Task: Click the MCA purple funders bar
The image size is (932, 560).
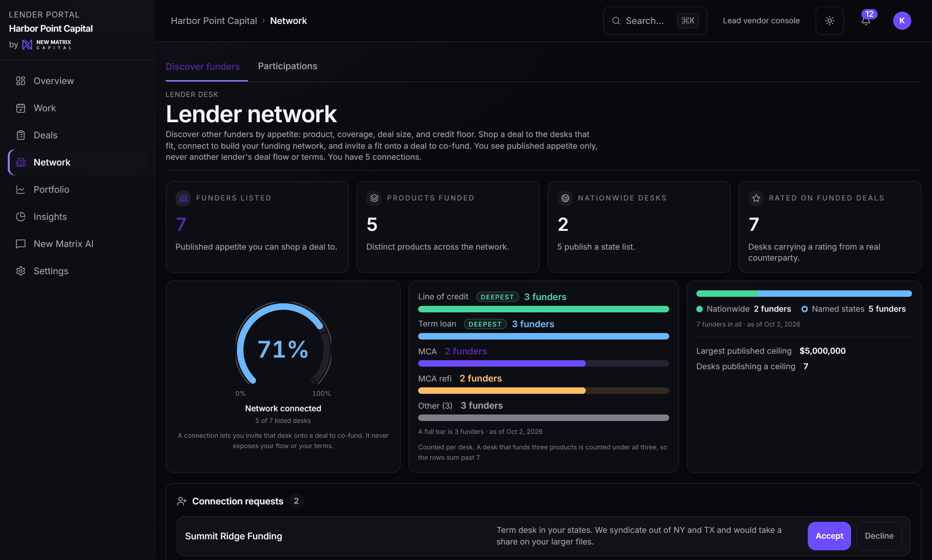Action: [x=543, y=363]
